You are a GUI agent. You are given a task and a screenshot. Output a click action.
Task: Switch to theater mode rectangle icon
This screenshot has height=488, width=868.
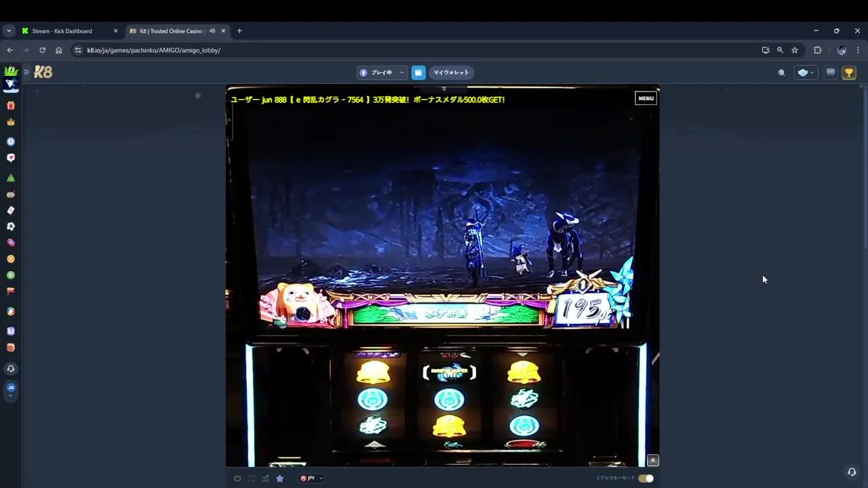coord(237,479)
